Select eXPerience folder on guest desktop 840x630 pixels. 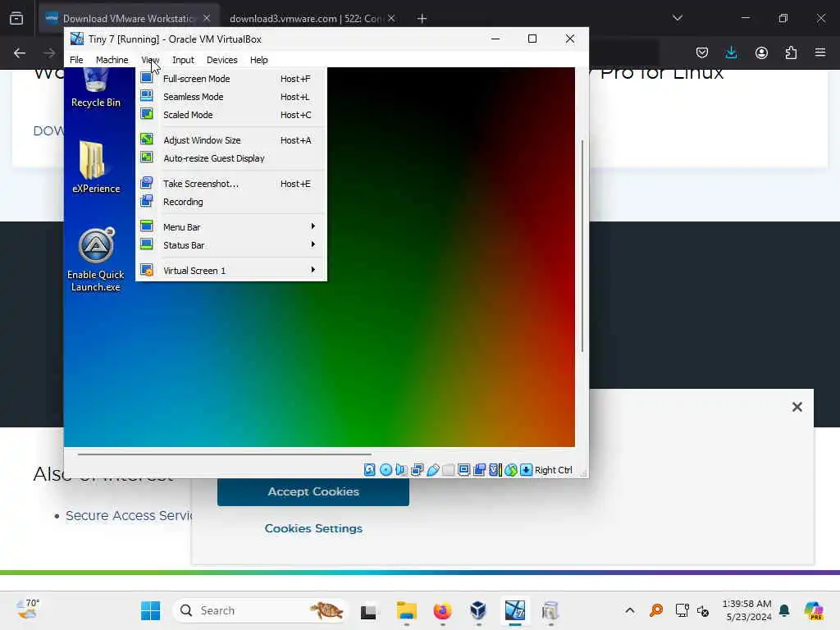pyautogui.click(x=96, y=166)
